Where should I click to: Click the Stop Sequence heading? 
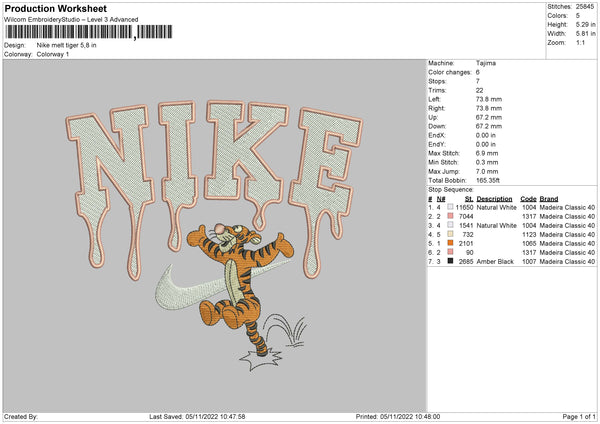tap(450, 190)
